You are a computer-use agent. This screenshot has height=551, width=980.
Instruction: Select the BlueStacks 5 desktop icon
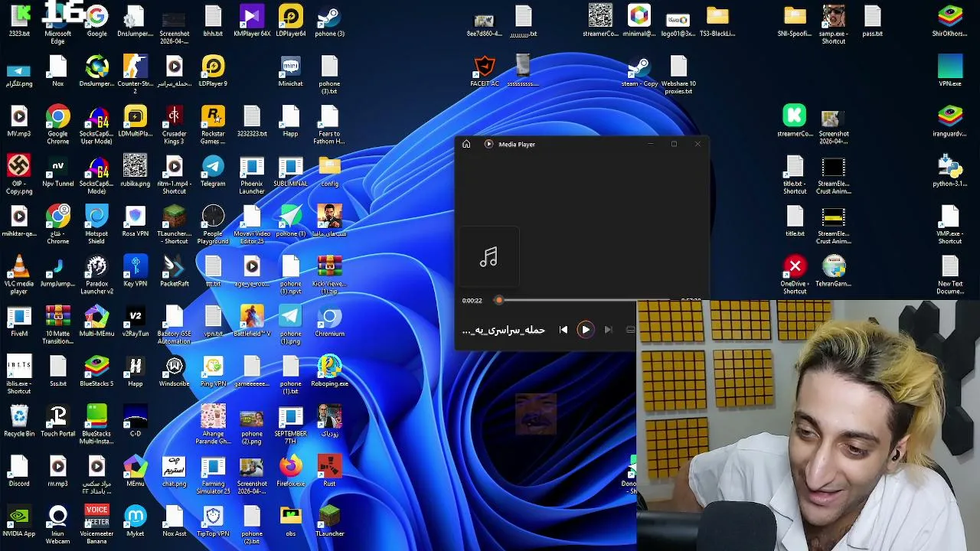point(96,371)
